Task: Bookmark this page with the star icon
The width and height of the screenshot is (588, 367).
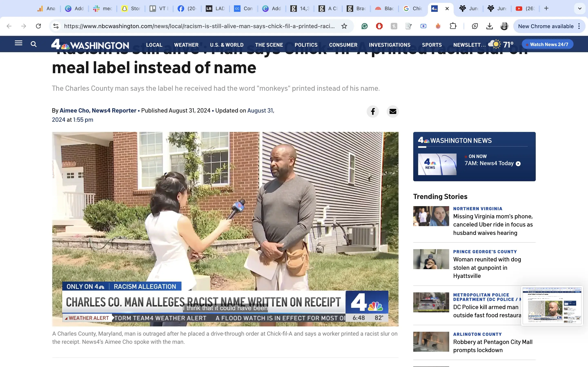Action: pyautogui.click(x=344, y=26)
